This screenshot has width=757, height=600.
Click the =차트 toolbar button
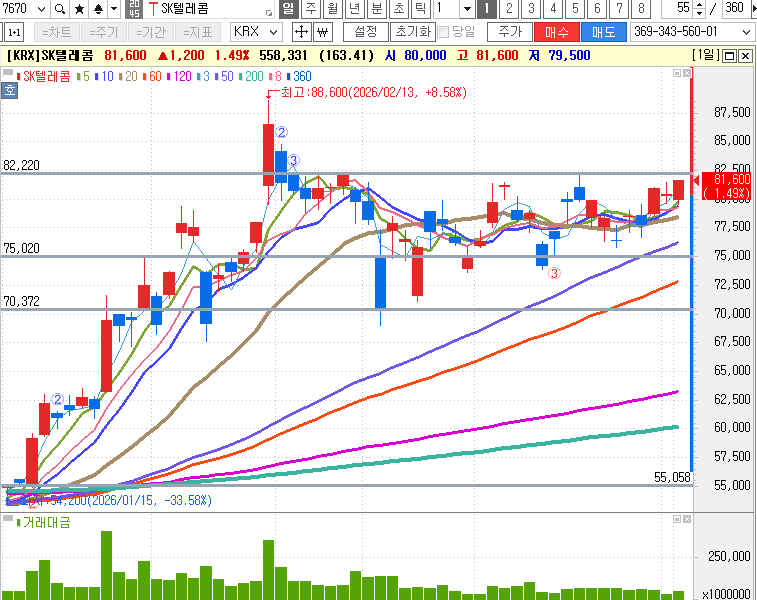(x=56, y=32)
